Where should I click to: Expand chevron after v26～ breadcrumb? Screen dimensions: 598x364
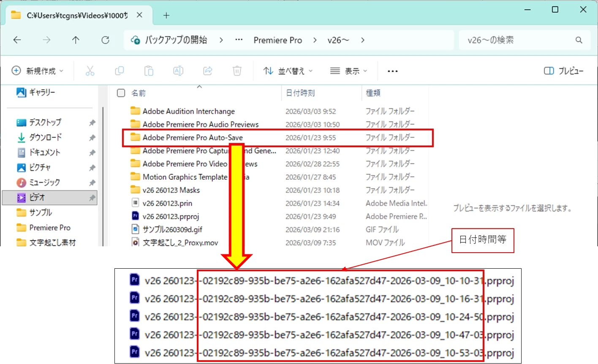pyautogui.click(x=362, y=40)
